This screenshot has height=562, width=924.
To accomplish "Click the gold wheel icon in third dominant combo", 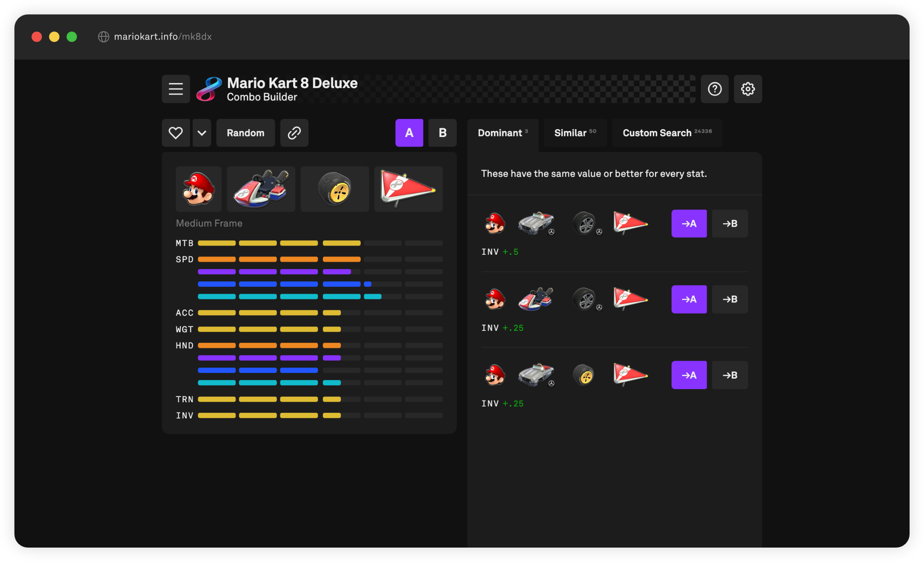I will pos(584,375).
